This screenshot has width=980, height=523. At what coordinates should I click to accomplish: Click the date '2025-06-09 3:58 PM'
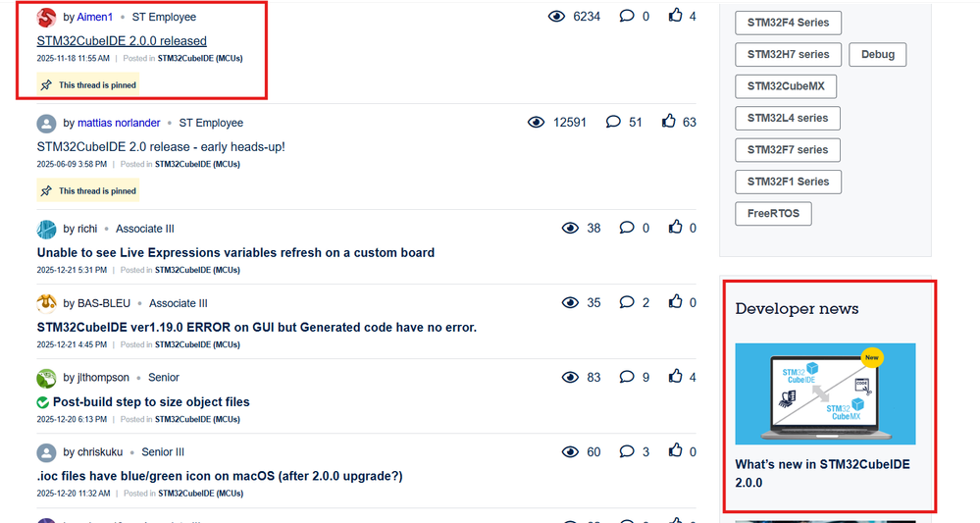[x=72, y=164]
